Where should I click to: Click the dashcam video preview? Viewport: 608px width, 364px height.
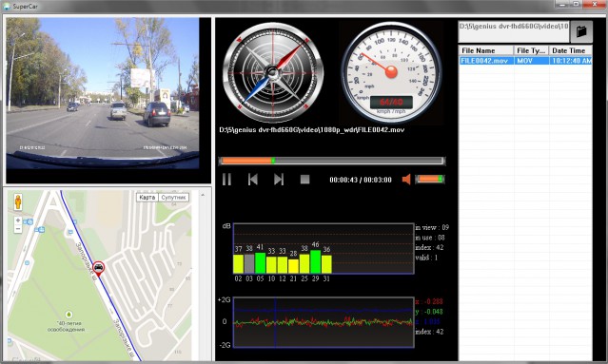(103, 93)
